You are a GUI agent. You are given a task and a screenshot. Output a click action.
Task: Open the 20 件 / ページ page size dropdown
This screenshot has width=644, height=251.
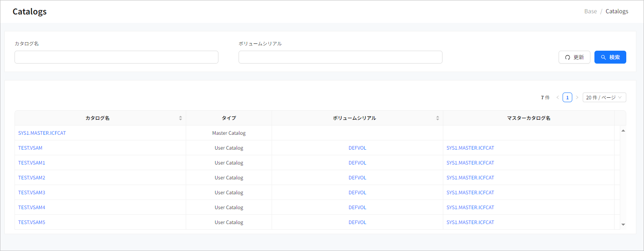point(604,98)
